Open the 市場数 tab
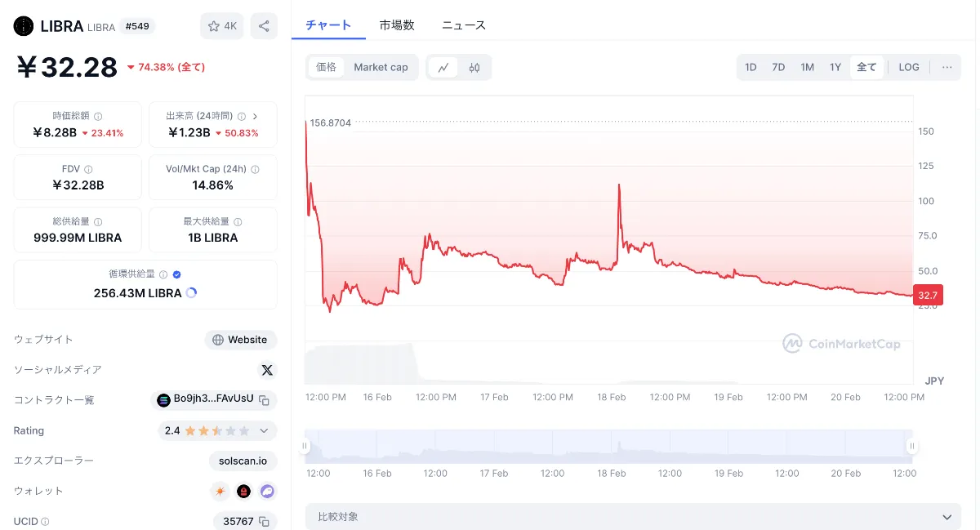The width and height of the screenshot is (980, 530). pos(397,25)
